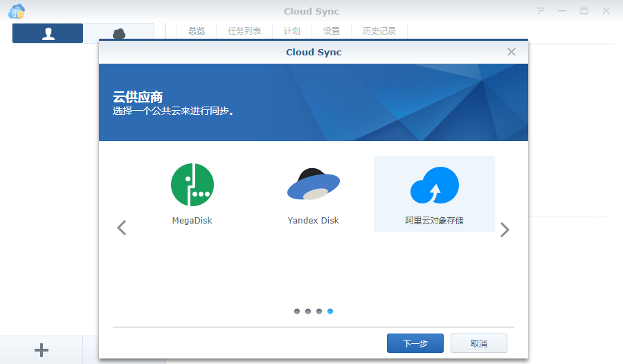Viewport: 623px width, 364px height.
Task: Choose the 阿里云对象存储 provider
Action: point(434,194)
